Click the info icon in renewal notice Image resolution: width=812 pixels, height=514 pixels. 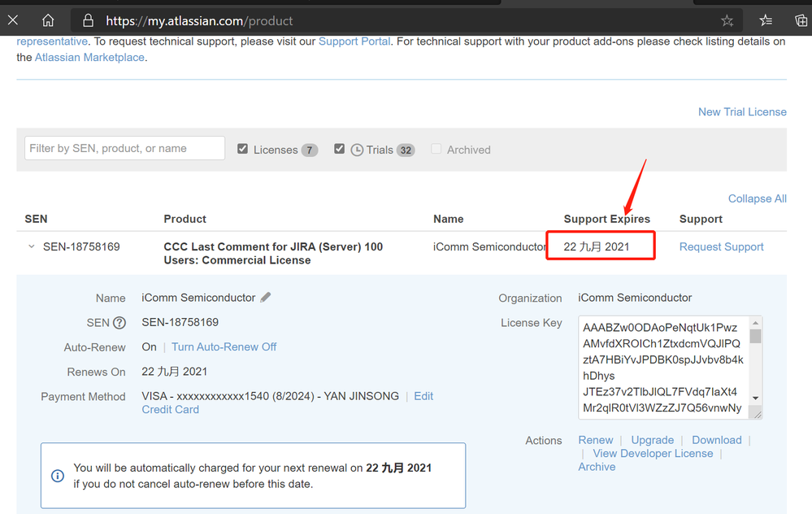(x=58, y=476)
